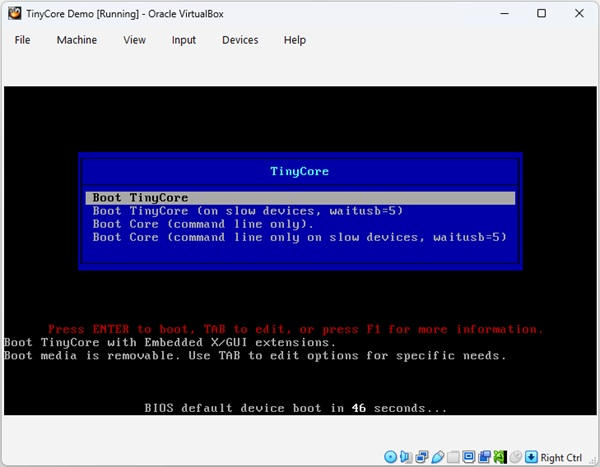This screenshot has width=600, height=467.
Task: Click the green CPU virtualization icon
Action: [499, 457]
